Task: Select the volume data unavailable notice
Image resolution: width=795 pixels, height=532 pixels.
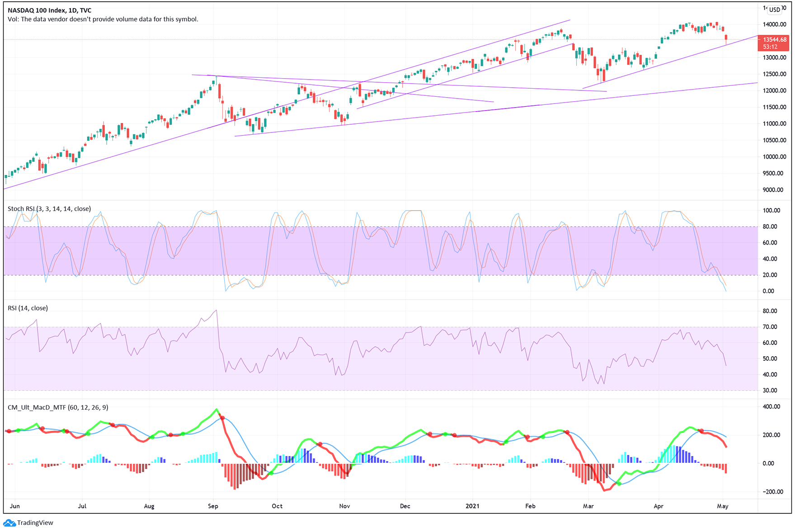Action: click(x=103, y=19)
